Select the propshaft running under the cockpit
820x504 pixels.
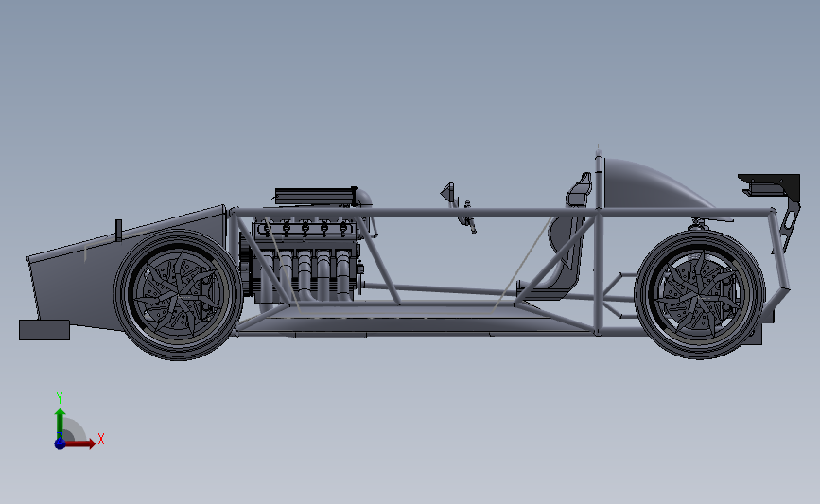pos(439,288)
